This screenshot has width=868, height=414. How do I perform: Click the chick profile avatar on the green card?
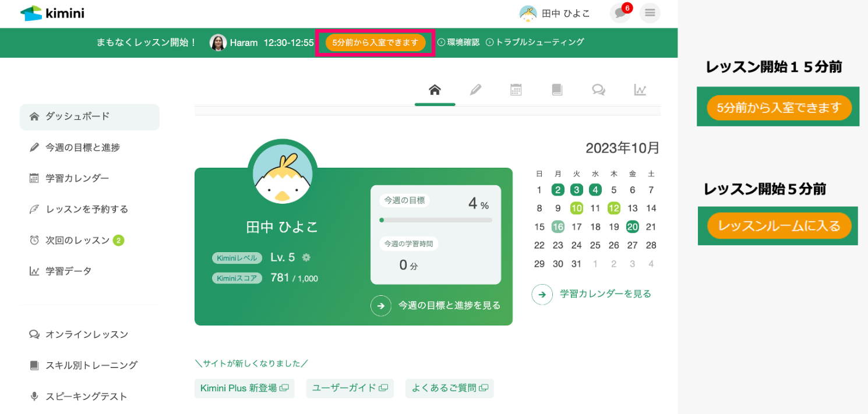coord(283,174)
